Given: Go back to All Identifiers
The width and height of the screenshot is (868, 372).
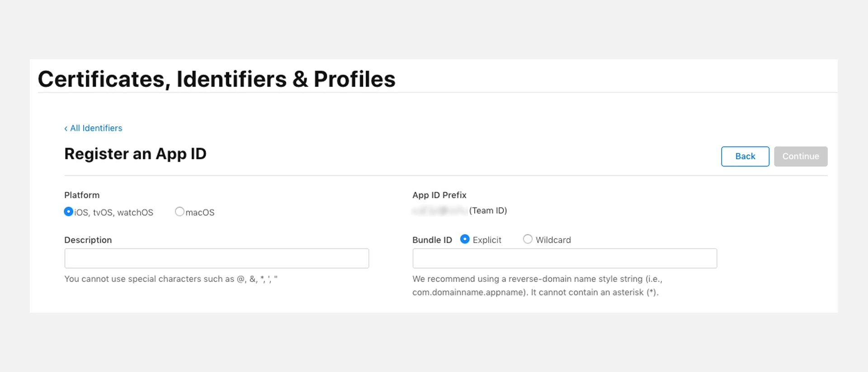Looking at the screenshot, I should (x=96, y=128).
